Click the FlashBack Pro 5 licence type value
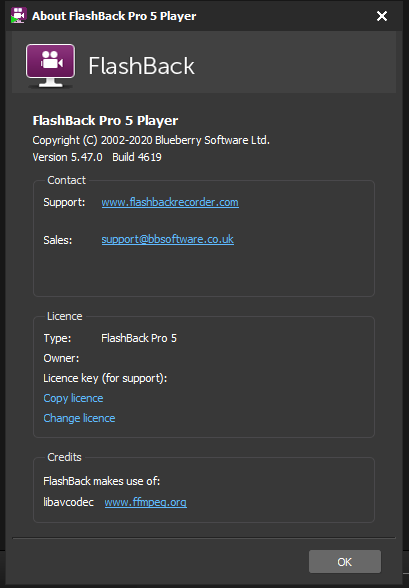Screen dimensions: 409x588 (x=139, y=338)
